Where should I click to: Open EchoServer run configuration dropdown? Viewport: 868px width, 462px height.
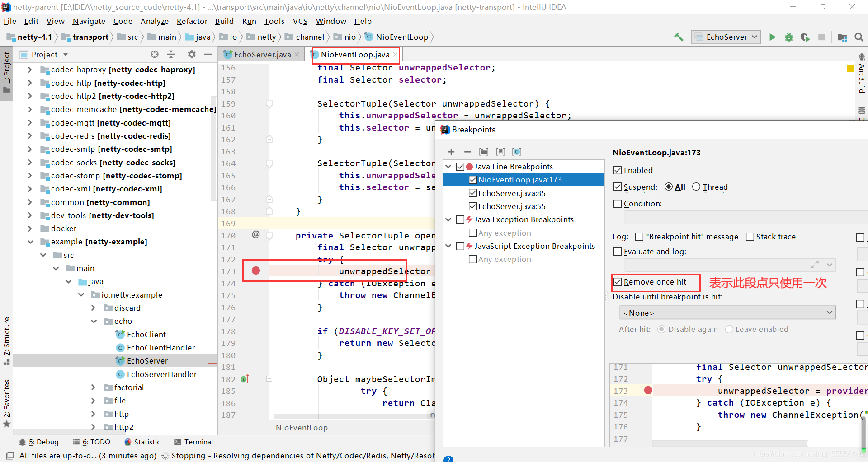(x=726, y=37)
